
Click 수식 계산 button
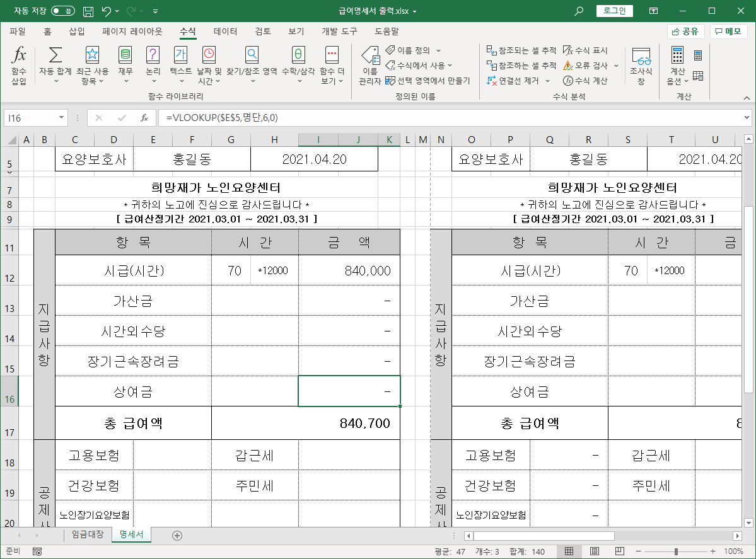[585, 81]
